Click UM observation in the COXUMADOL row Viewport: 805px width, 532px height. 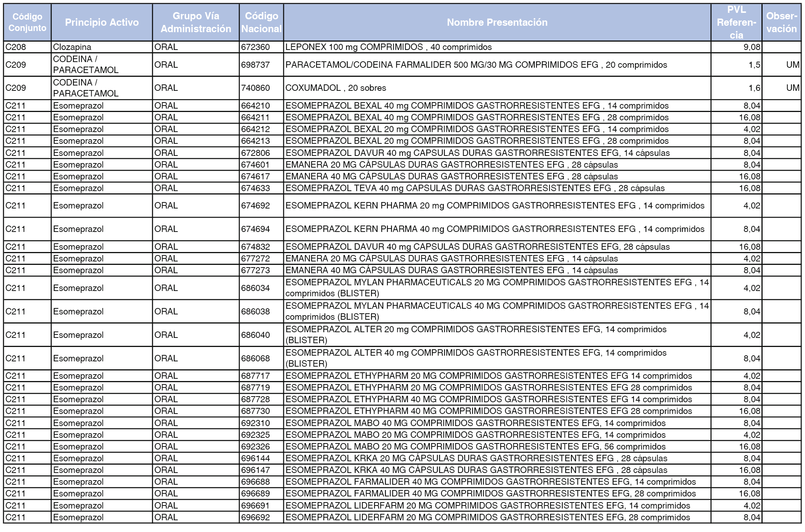coord(782,88)
